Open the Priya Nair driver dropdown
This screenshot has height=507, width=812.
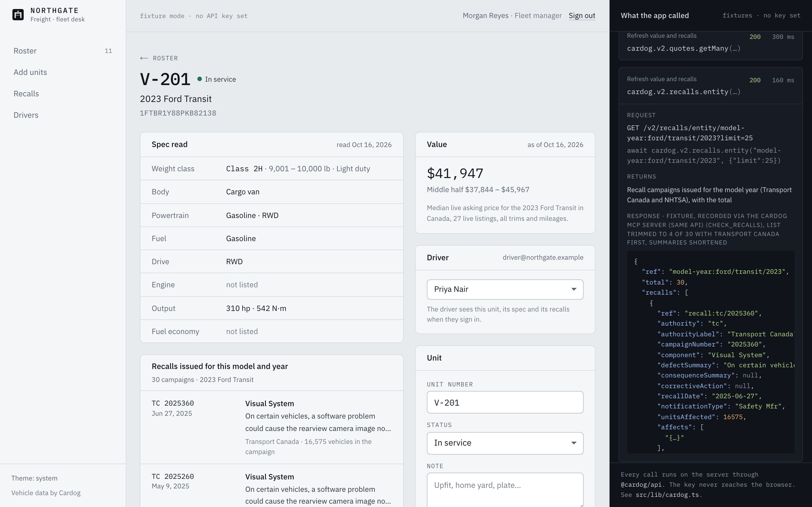coord(505,289)
